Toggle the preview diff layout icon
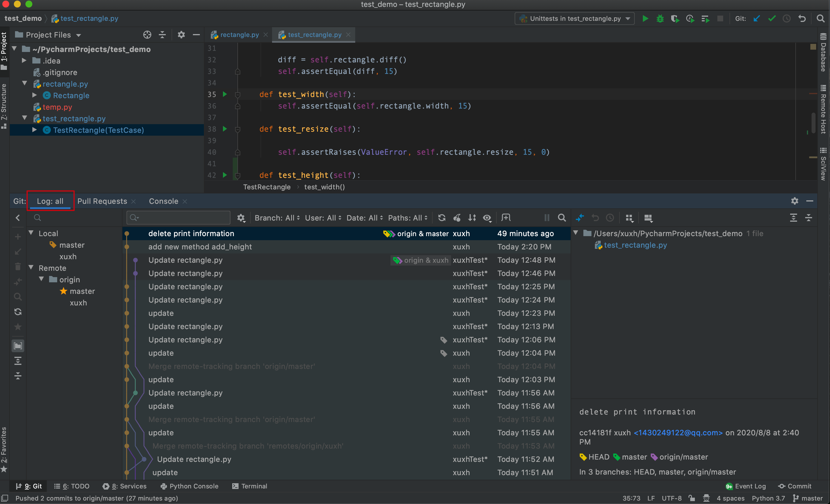The height and width of the screenshot is (504, 830). pos(648,218)
